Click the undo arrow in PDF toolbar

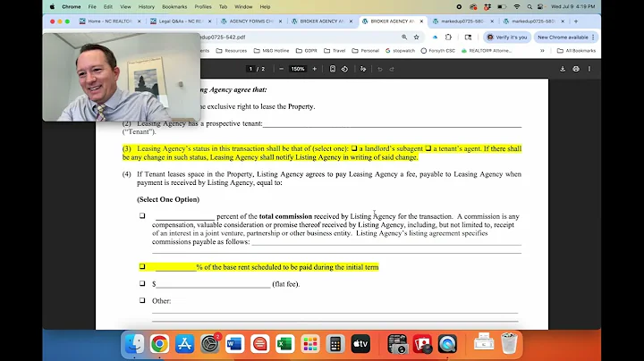[x=380, y=69]
